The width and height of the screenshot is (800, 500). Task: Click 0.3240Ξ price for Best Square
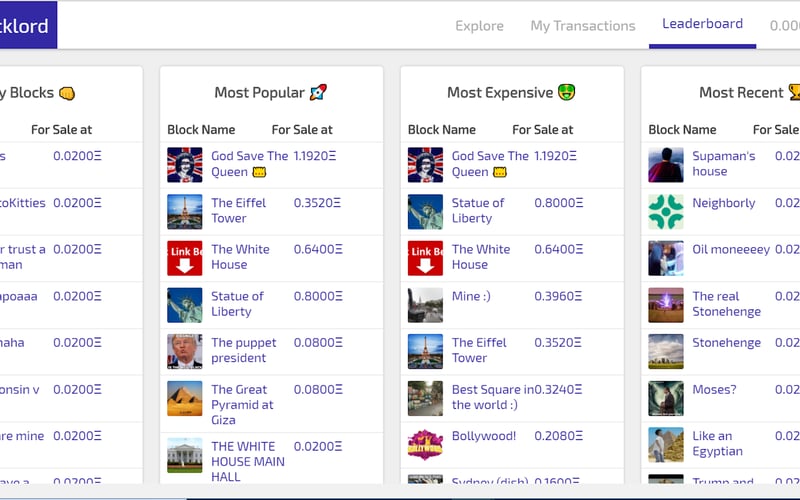coord(558,390)
